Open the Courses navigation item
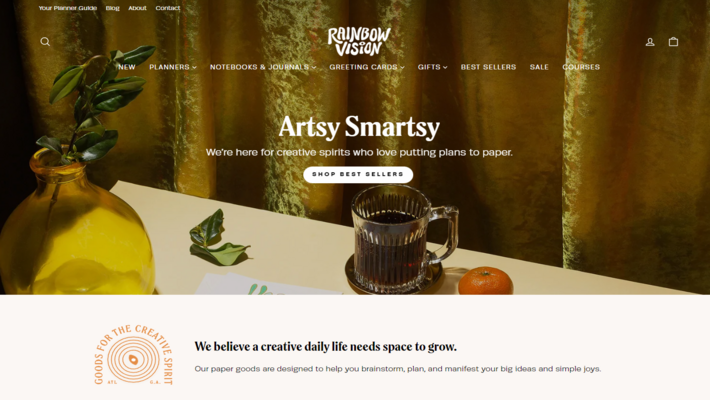Viewport: 710px width, 400px height. 581,67
